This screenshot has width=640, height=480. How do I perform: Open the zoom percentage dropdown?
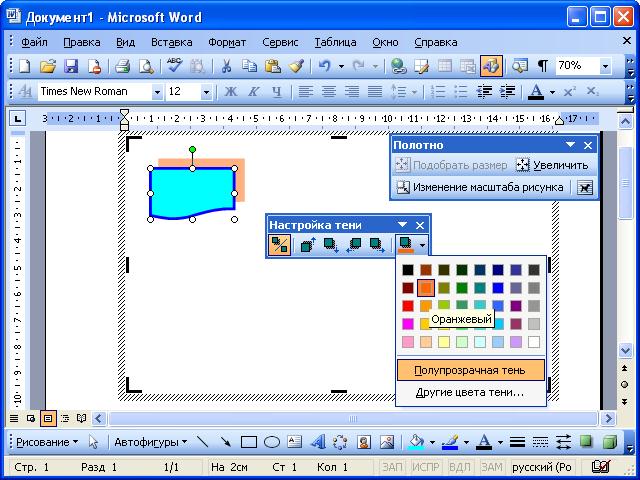point(606,66)
